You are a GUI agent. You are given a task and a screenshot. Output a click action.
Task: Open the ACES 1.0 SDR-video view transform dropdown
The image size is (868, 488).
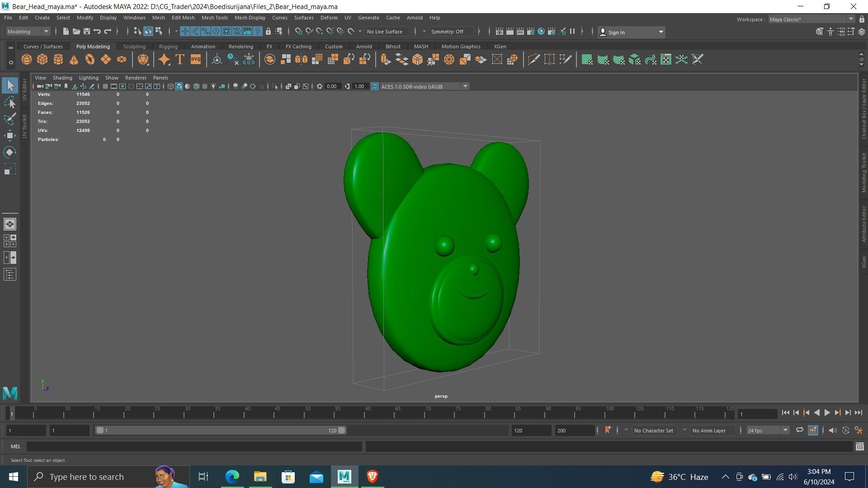point(424,86)
